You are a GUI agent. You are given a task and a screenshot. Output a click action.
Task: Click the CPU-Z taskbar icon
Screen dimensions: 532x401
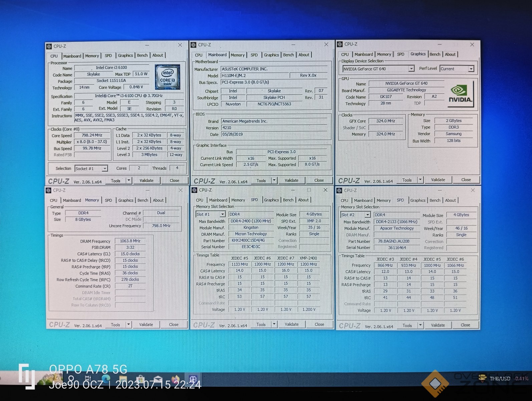[193, 379]
